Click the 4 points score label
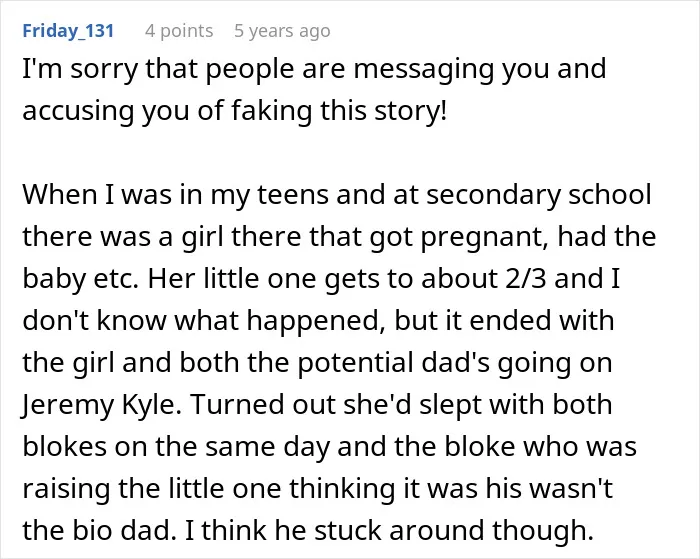The height and width of the screenshot is (559, 700). [179, 31]
